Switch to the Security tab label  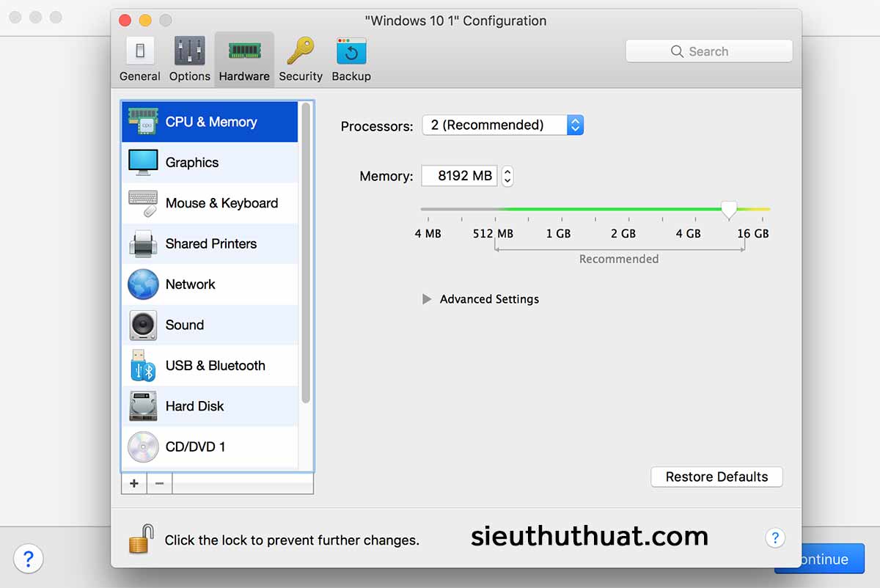click(301, 76)
